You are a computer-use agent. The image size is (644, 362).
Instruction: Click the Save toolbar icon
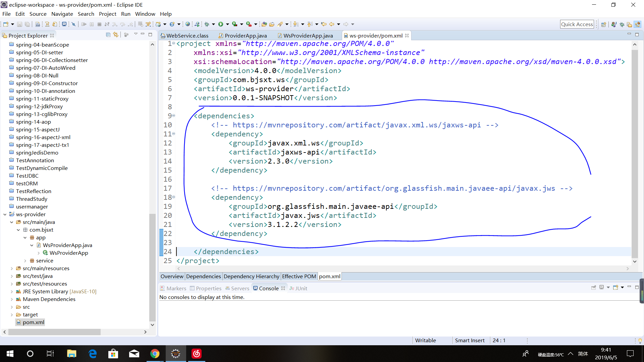point(19,24)
